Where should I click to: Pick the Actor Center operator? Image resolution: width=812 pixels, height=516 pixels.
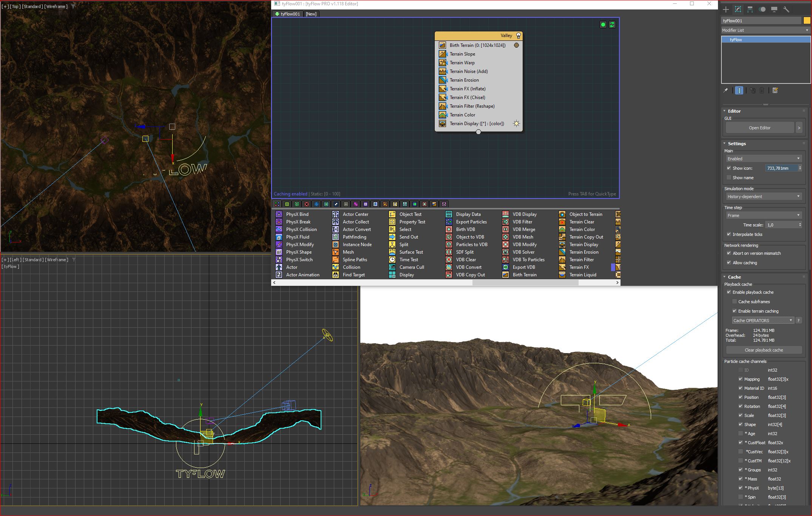point(351,214)
